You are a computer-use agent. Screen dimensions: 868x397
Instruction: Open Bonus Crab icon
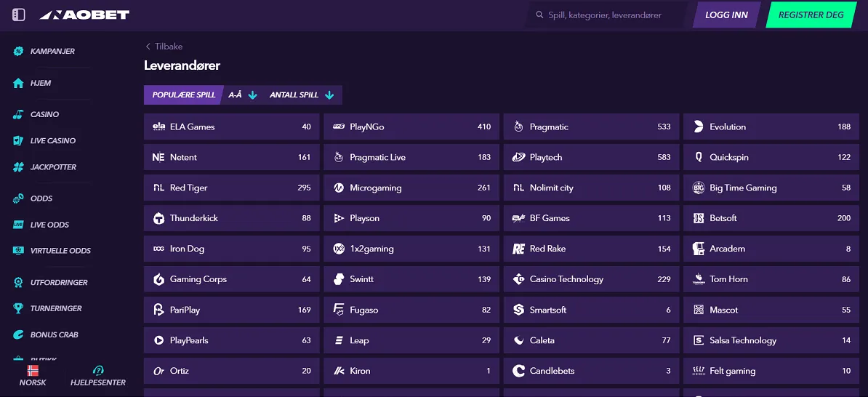18,335
